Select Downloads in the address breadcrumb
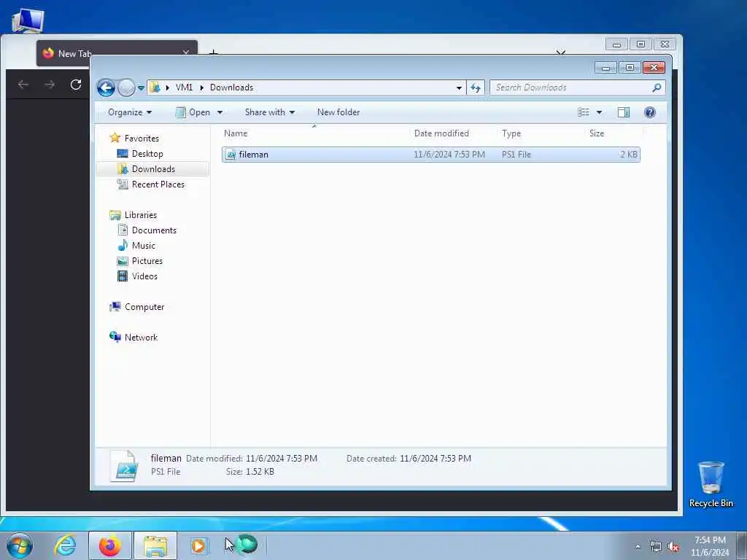This screenshot has width=747, height=560. 231,87
